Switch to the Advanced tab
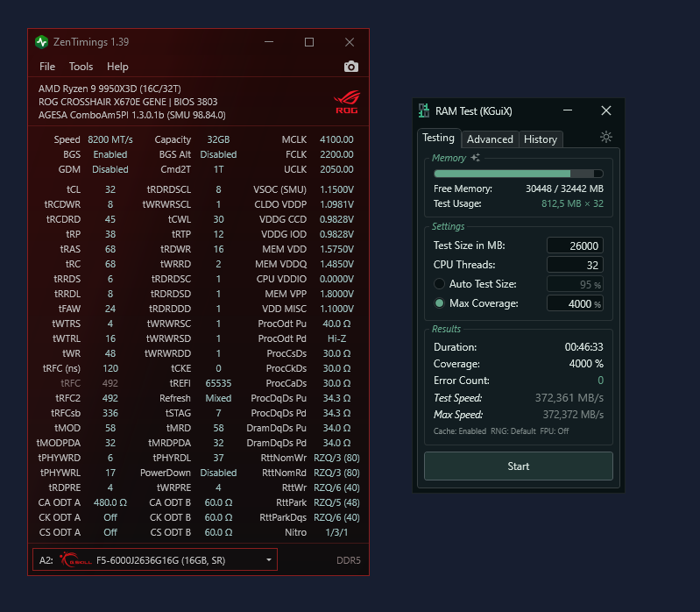 (x=490, y=139)
